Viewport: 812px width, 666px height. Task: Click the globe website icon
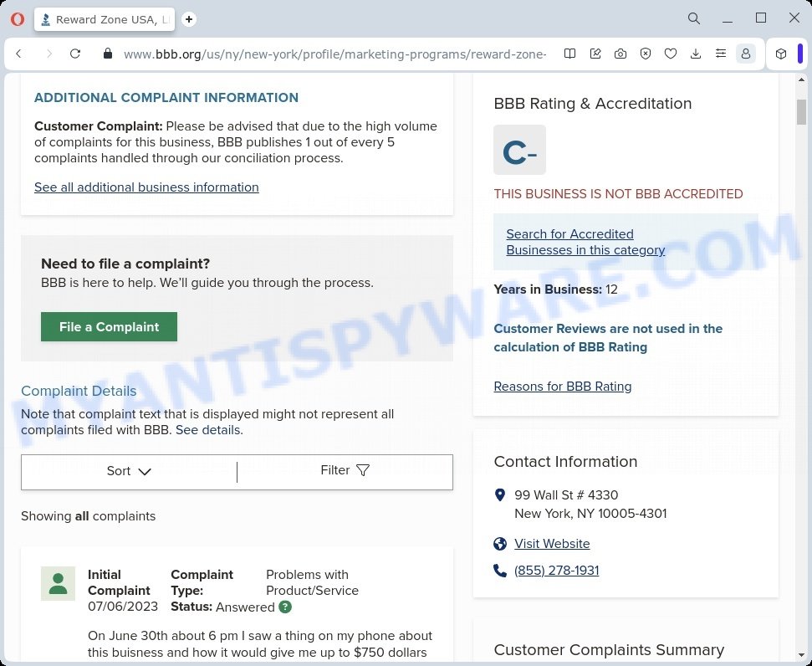pos(500,544)
